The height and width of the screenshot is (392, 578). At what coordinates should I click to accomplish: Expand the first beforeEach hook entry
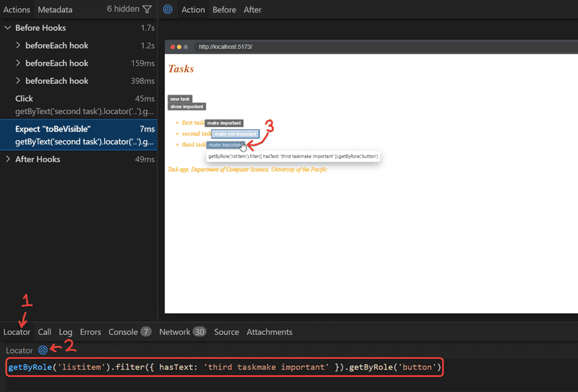pyautogui.click(x=18, y=45)
